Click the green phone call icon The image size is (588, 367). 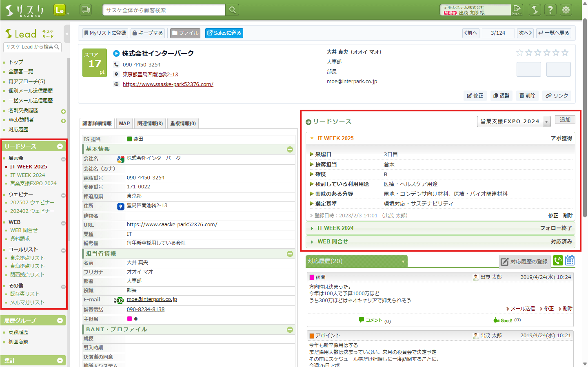558,261
